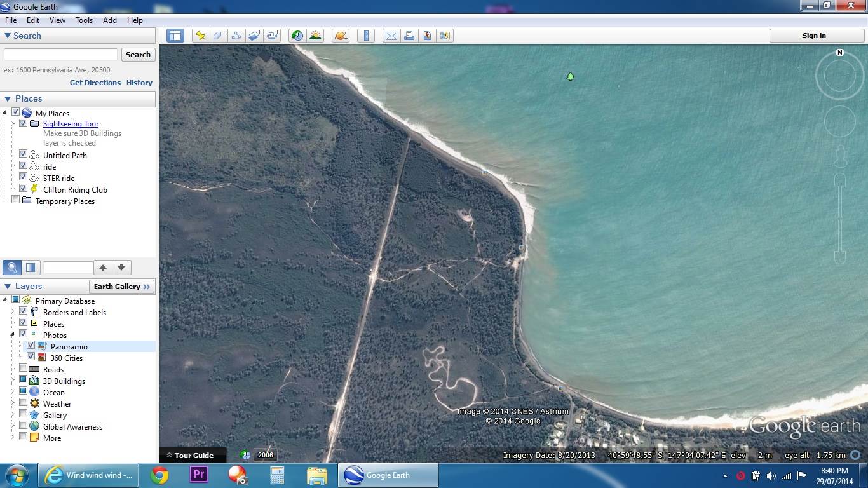Uncheck the Panoramio layer
Screen dimensions: 868x488
(x=31, y=346)
